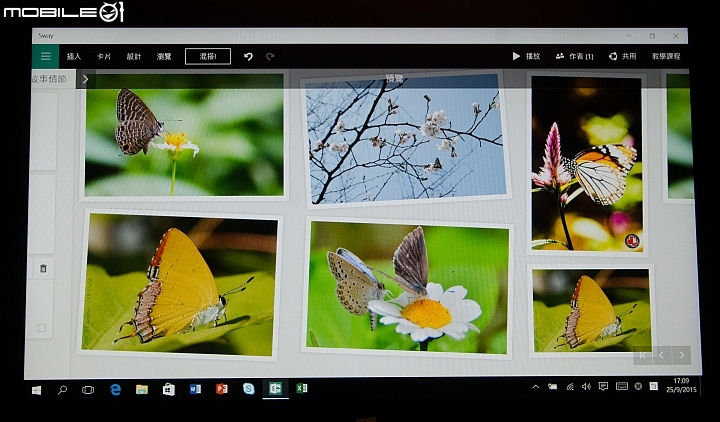Open the Store app on the taskbar

(169, 389)
